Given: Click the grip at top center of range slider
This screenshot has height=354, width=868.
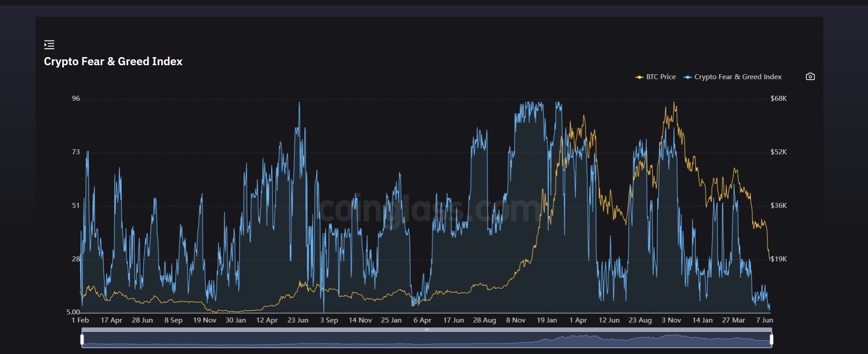Looking at the screenshot, I should pos(426,330).
